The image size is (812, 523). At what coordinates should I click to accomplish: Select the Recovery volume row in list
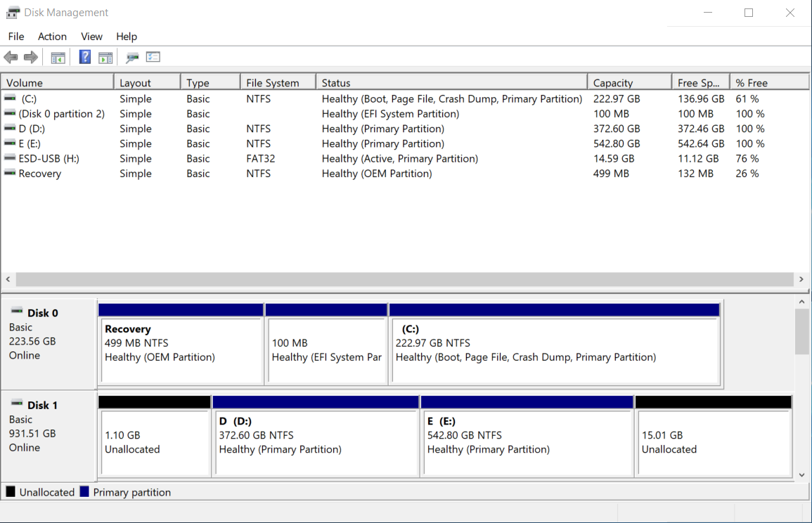click(405, 174)
